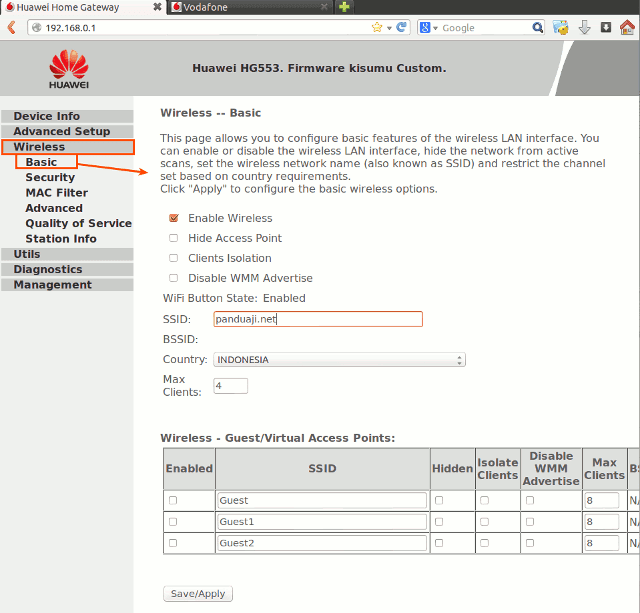Open the Wireless menu section
This screenshot has height=613, width=640.
coord(68,147)
